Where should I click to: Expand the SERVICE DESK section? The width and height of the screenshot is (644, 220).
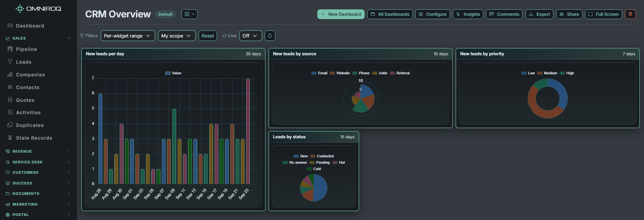point(38,162)
